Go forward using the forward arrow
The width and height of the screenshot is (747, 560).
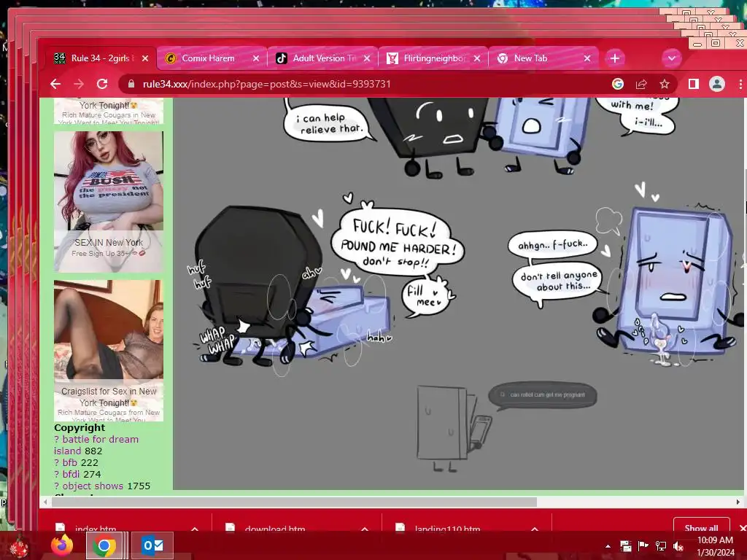(79, 85)
